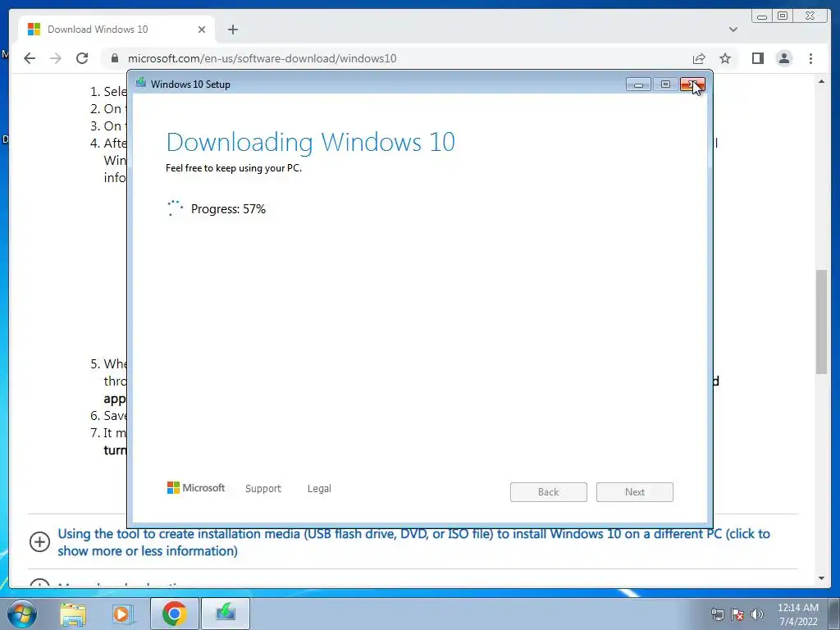Screen dimensions: 840x630
Task: Open a new Chrome tab
Action: [x=232, y=30]
